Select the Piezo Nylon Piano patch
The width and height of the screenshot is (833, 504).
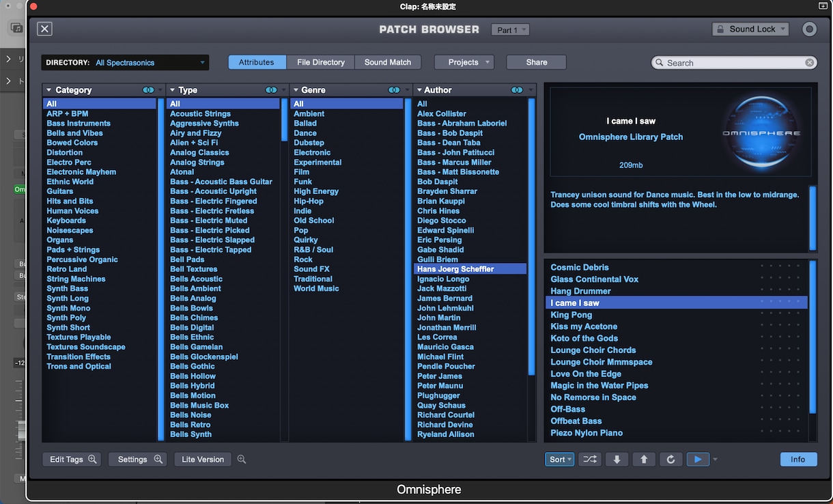(587, 433)
